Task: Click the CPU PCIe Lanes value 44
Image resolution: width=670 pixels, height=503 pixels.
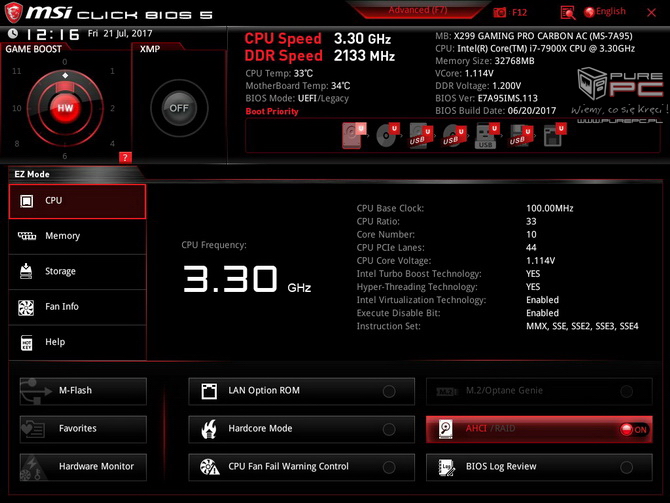Action: (x=531, y=247)
